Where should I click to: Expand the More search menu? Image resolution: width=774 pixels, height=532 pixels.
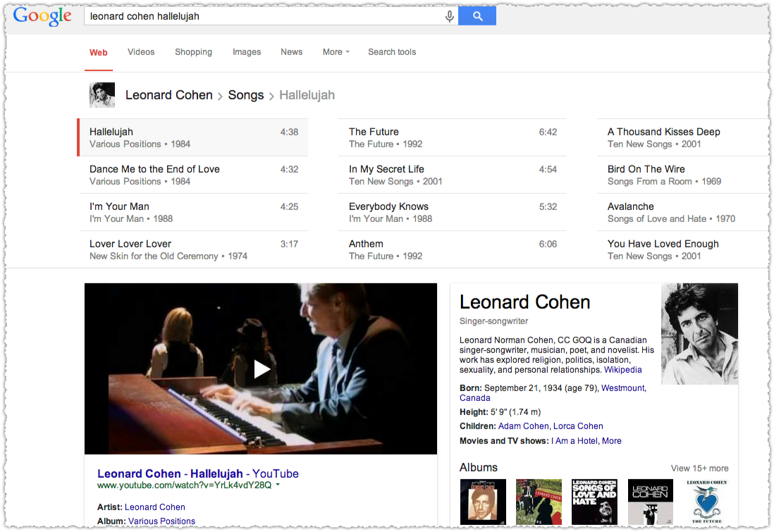[336, 52]
